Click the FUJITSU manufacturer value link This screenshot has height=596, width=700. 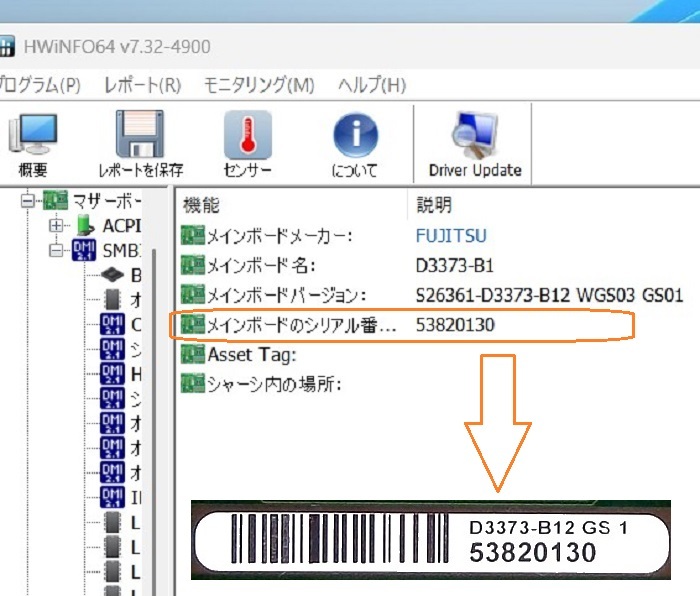[x=451, y=236]
